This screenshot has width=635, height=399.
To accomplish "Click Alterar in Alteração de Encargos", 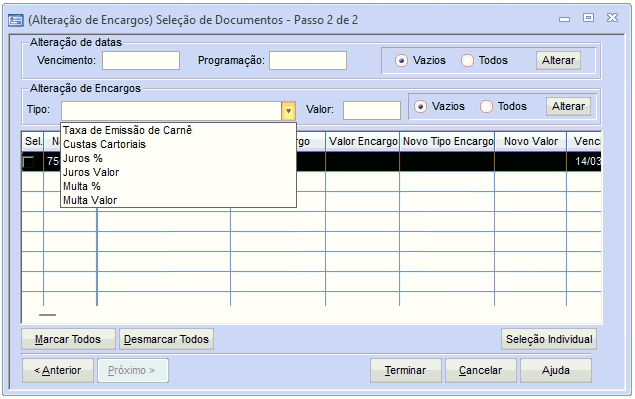I will pyautogui.click(x=568, y=107).
